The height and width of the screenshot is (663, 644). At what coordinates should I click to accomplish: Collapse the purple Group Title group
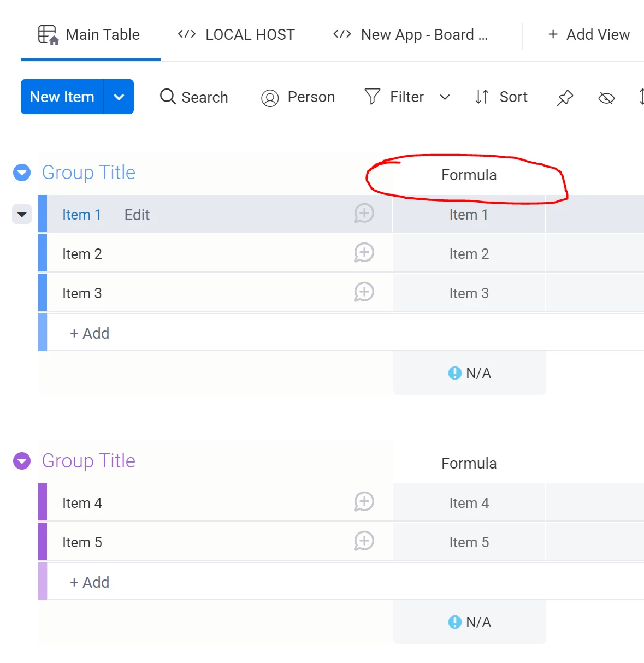[22, 461]
